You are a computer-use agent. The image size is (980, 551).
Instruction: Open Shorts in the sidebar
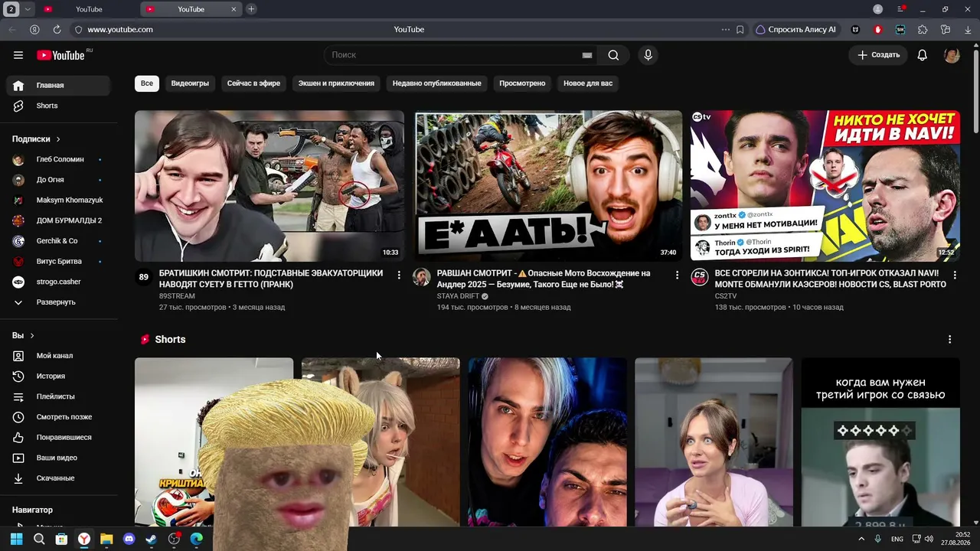(58, 106)
